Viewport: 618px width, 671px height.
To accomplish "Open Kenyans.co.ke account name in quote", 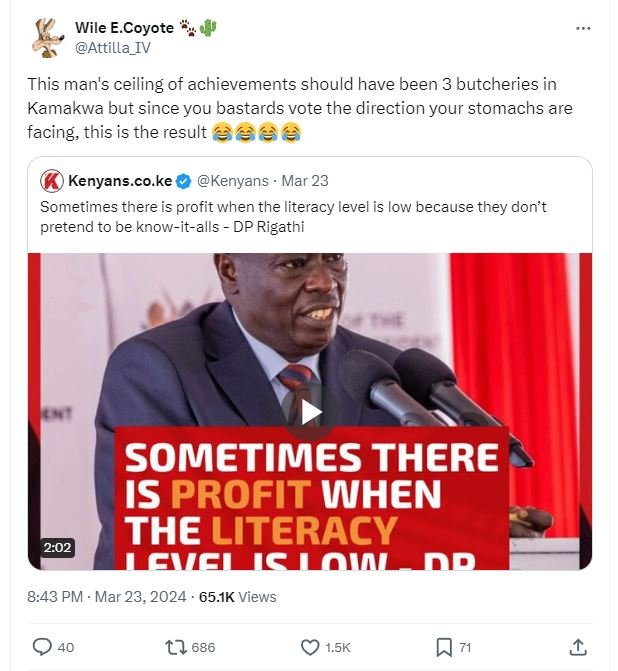I will click(121, 181).
